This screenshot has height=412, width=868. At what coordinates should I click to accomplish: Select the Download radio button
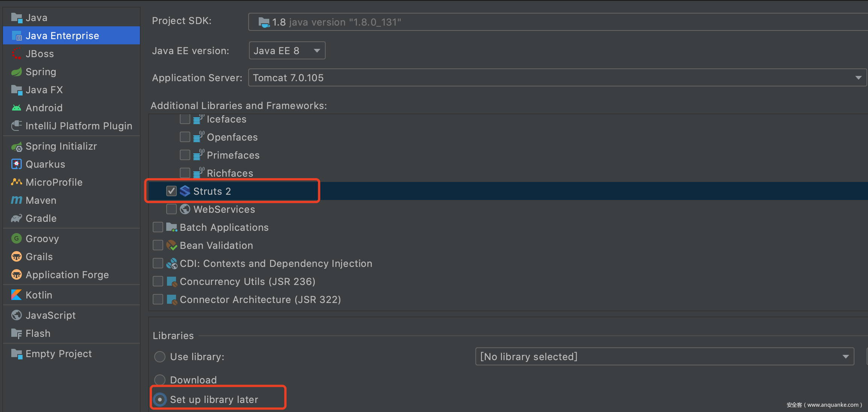(x=159, y=380)
